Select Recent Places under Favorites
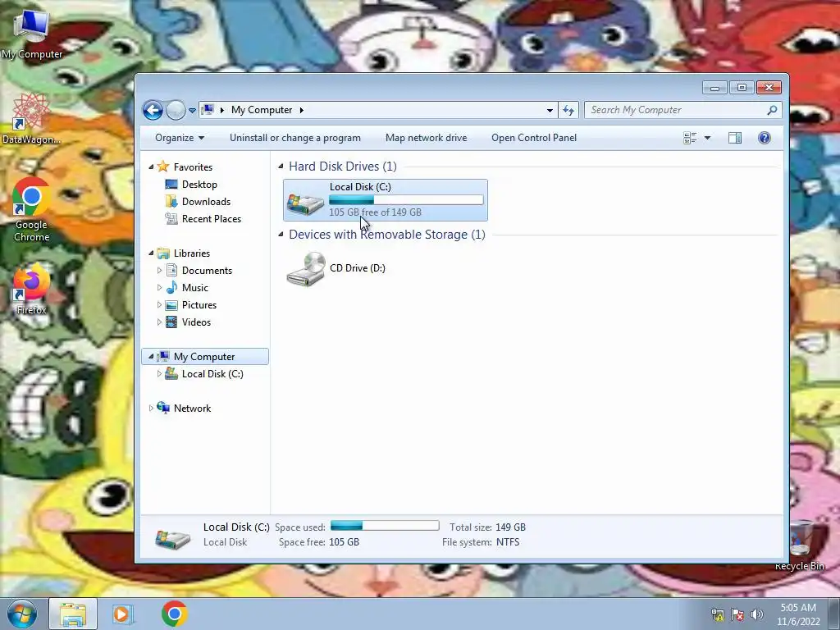840x630 pixels. coord(212,218)
